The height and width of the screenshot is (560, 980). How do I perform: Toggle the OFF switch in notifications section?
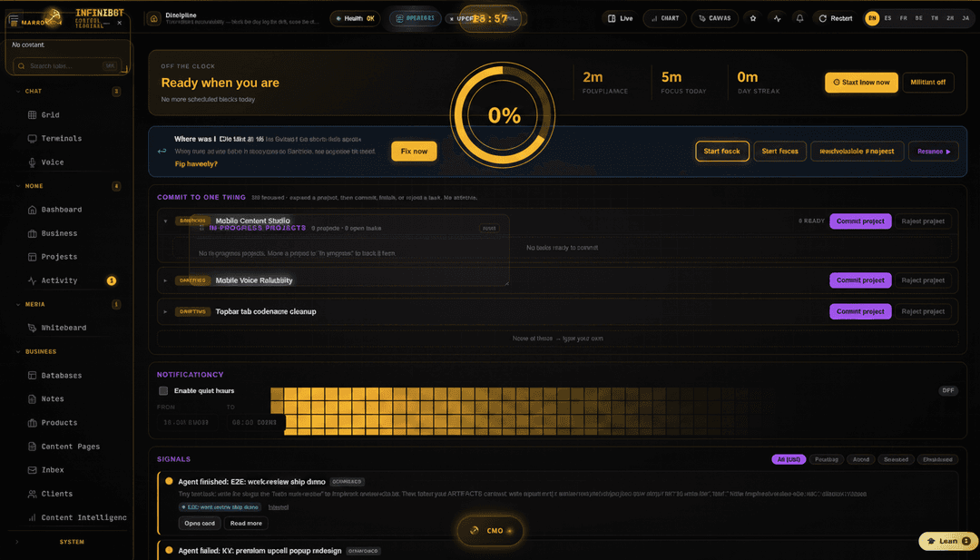click(x=948, y=390)
